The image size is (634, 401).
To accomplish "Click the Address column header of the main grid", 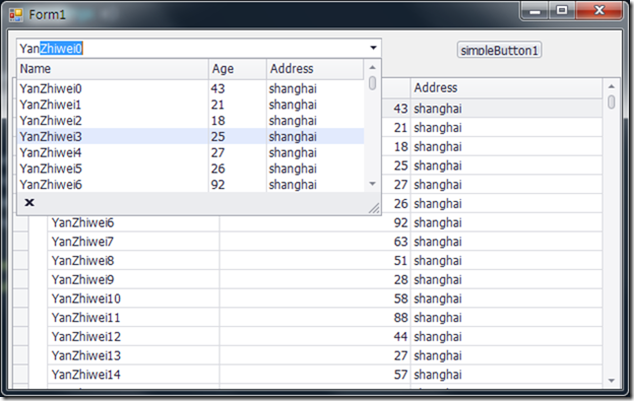I will click(506, 88).
